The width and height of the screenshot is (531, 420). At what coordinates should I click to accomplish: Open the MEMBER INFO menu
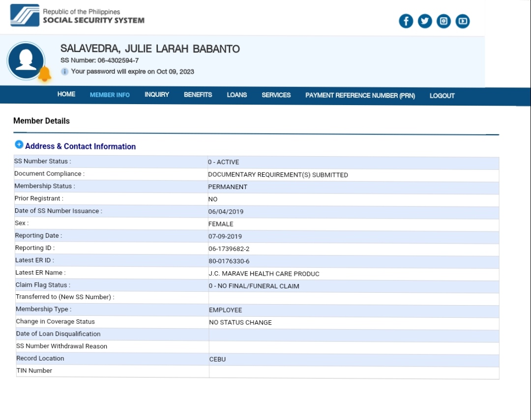coord(110,95)
